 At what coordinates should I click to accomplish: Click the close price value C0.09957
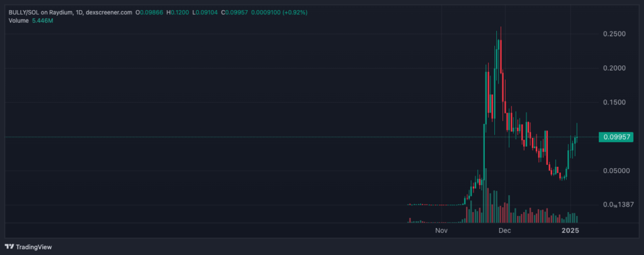click(234, 13)
